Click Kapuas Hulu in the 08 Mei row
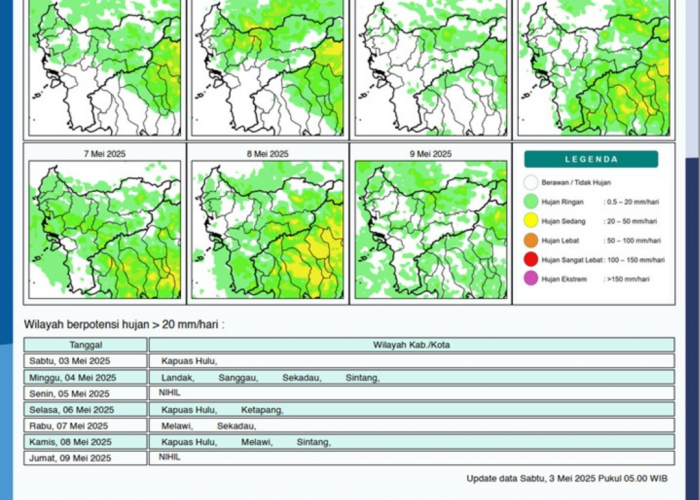This screenshot has height=500, width=700. coord(189,442)
